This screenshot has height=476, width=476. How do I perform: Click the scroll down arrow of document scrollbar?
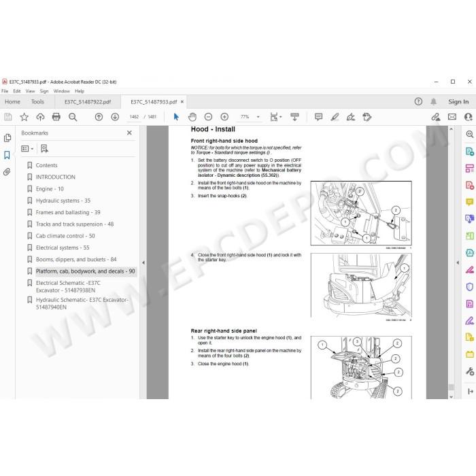[x=451, y=396]
